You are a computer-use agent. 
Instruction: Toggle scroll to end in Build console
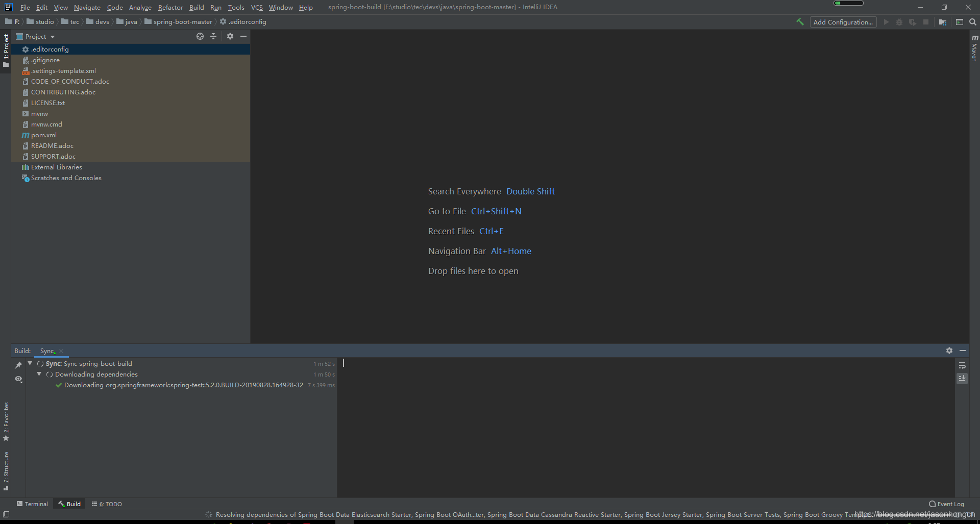tap(962, 379)
